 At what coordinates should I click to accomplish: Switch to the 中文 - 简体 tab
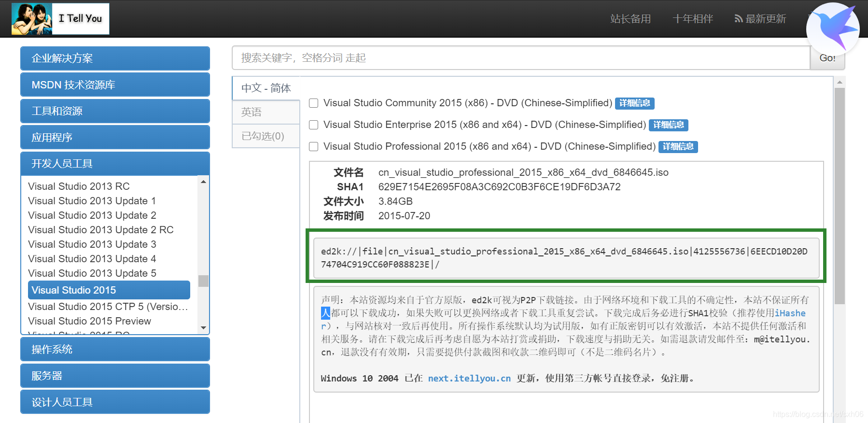pyautogui.click(x=266, y=88)
